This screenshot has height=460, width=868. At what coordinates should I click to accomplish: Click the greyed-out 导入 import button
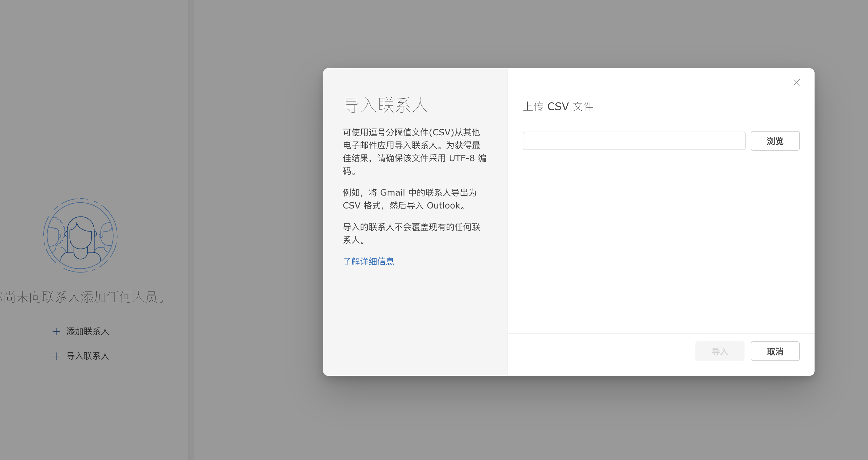pyautogui.click(x=720, y=351)
